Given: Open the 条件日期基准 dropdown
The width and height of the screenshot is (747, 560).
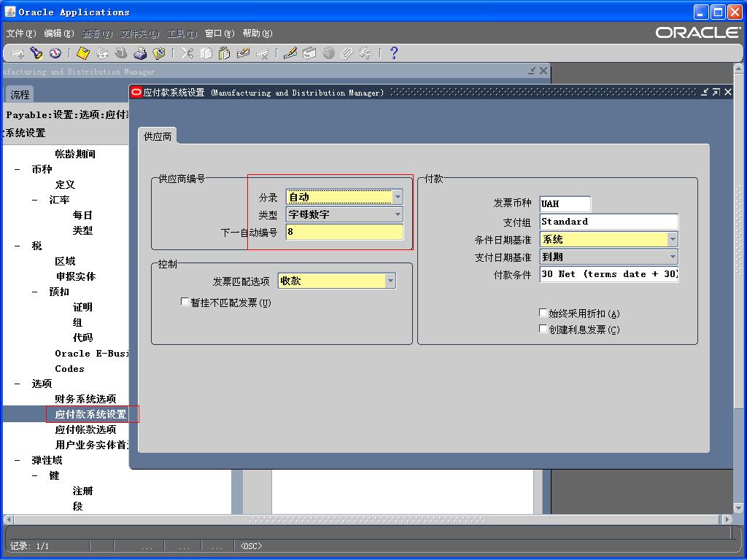Looking at the screenshot, I should (x=673, y=239).
